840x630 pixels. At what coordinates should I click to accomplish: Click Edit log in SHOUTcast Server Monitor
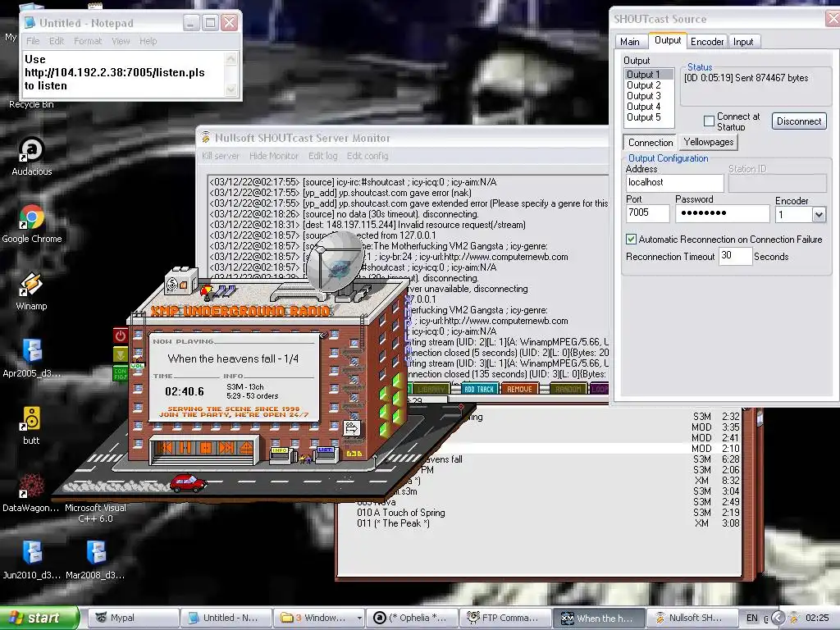322,156
